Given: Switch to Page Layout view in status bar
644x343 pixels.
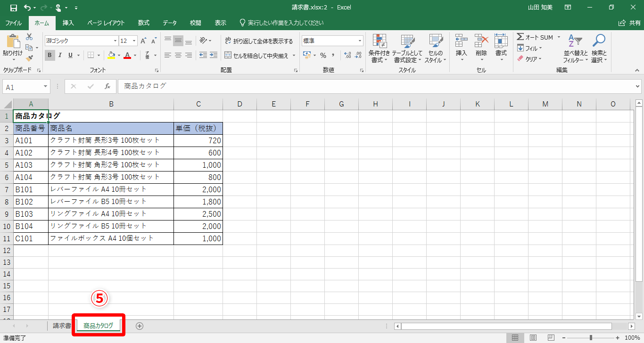Looking at the screenshot, I should (533, 338).
